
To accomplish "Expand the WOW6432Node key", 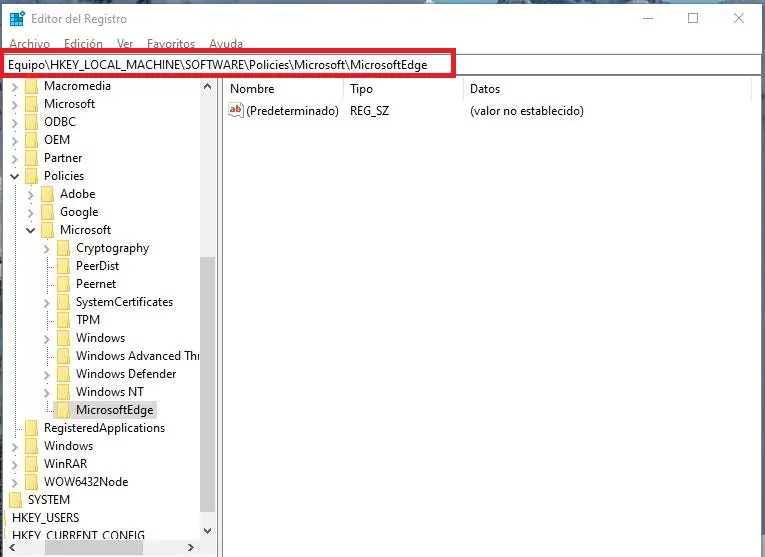I will tap(15, 483).
